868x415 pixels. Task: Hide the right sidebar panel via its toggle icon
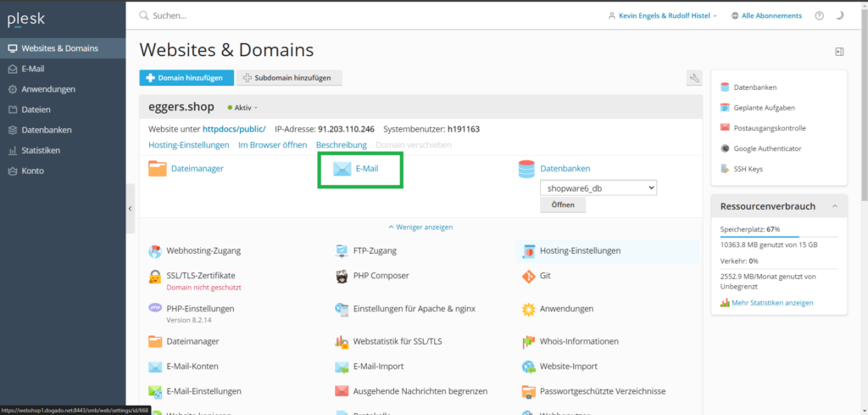(839, 52)
